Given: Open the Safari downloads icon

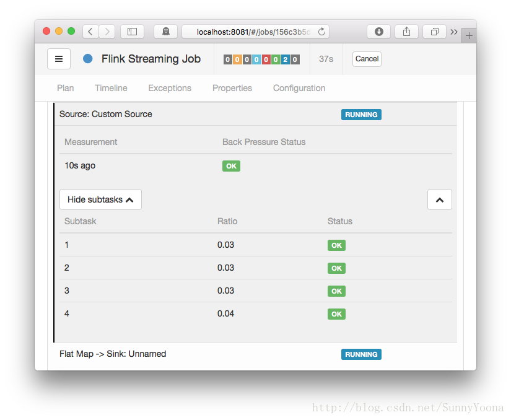Looking at the screenshot, I should coord(378,32).
